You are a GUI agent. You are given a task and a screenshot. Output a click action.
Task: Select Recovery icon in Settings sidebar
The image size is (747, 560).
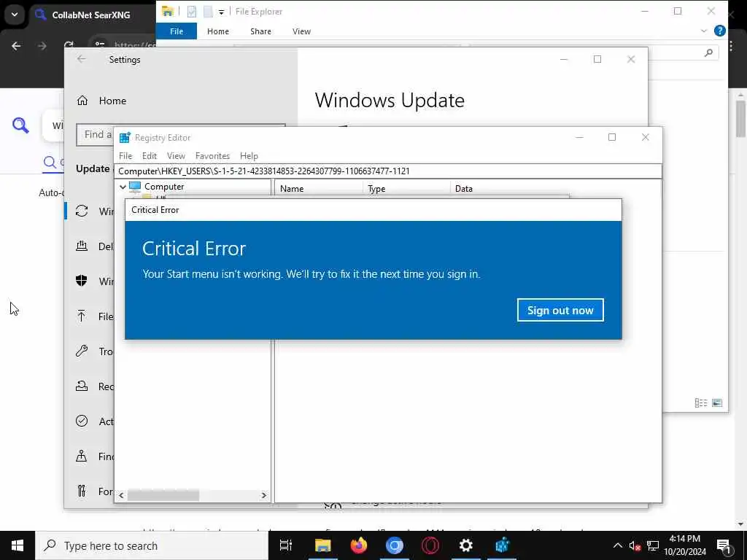[x=82, y=386]
